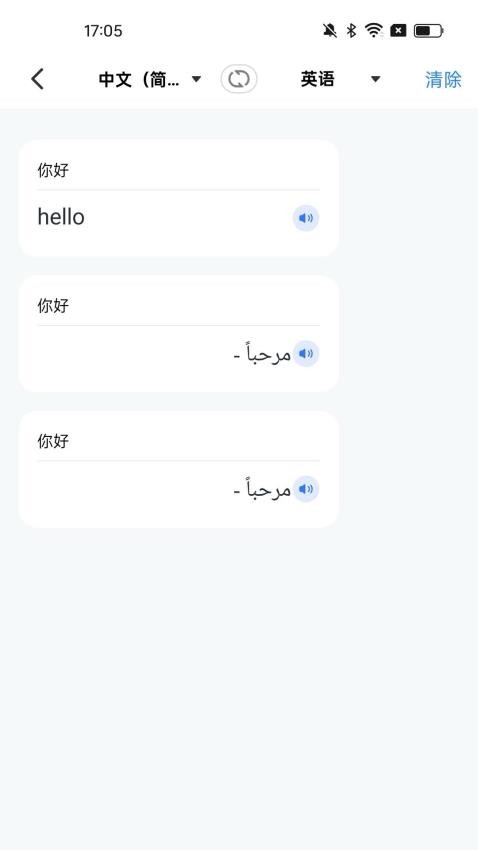Expand the source language dropdown arrow
Screen dimensions: 478x850
(x=196, y=79)
